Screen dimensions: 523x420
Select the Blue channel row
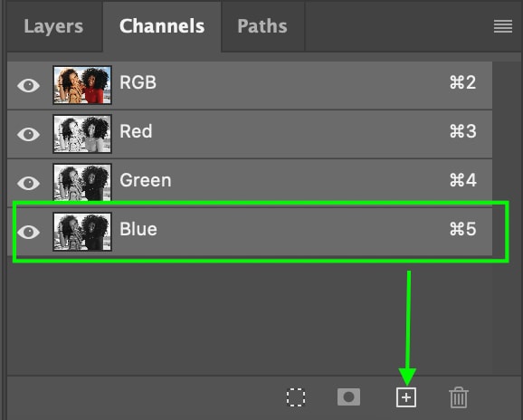tap(250, 232)
